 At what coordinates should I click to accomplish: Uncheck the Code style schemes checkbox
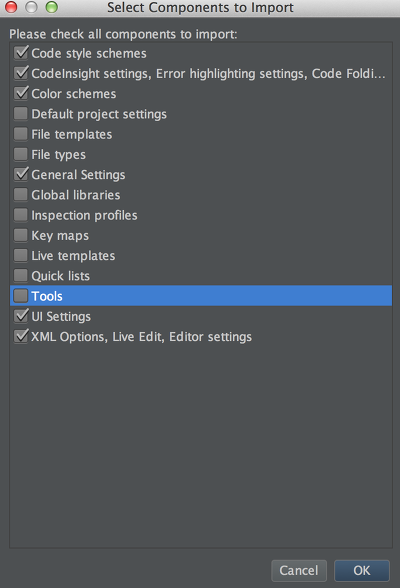(x=21, y=53)
